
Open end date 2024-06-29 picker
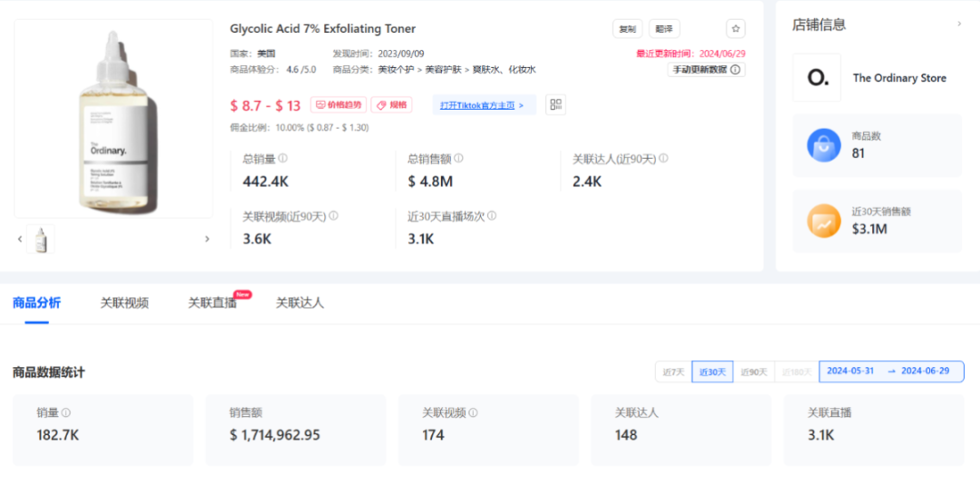point(925,371)
